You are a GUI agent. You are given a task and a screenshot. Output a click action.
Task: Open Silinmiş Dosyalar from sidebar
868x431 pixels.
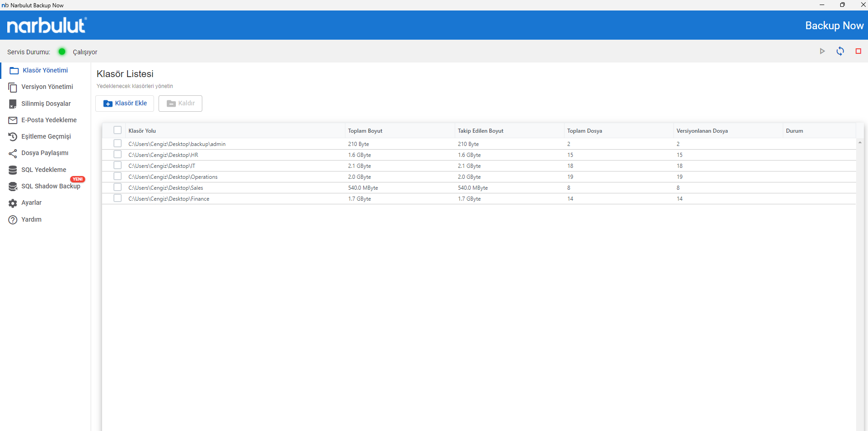tap(46, 104)
